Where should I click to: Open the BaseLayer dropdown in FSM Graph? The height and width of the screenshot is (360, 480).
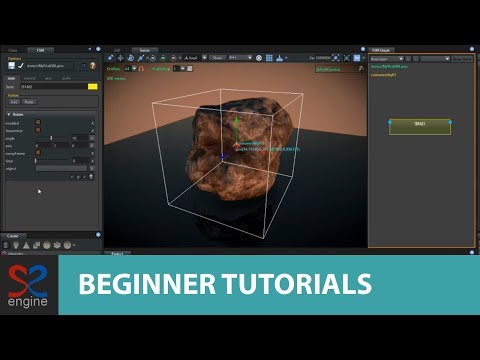[x=387, y=59]
